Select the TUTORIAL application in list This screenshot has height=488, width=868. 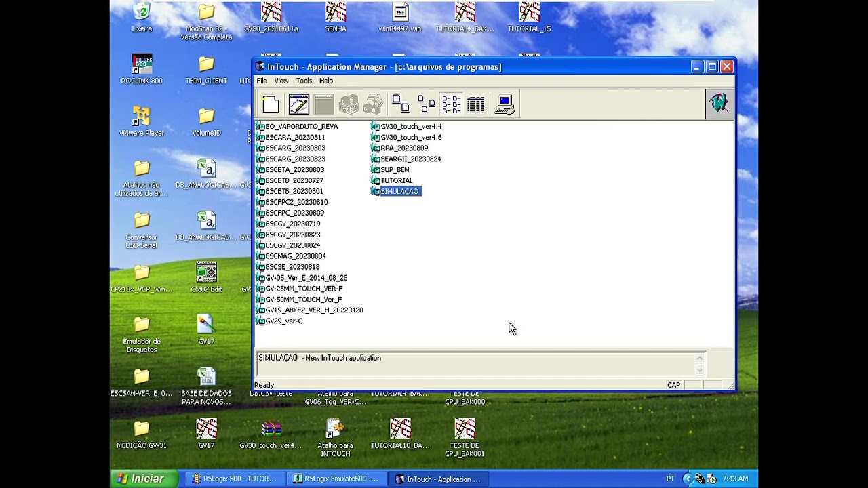point(392,180)
